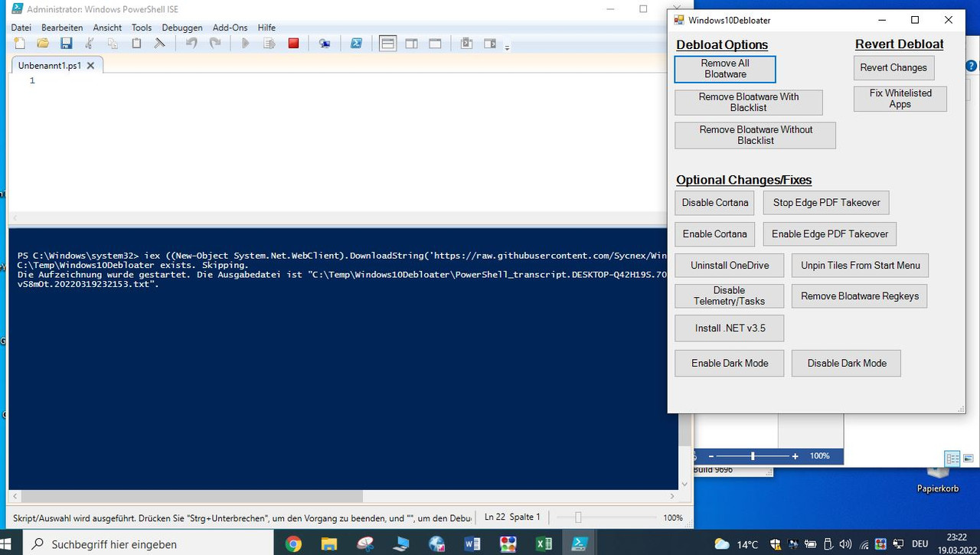Click the DEU language indicator
The height and width of the screenshot is (555, 980).
(x=918, y=544)
